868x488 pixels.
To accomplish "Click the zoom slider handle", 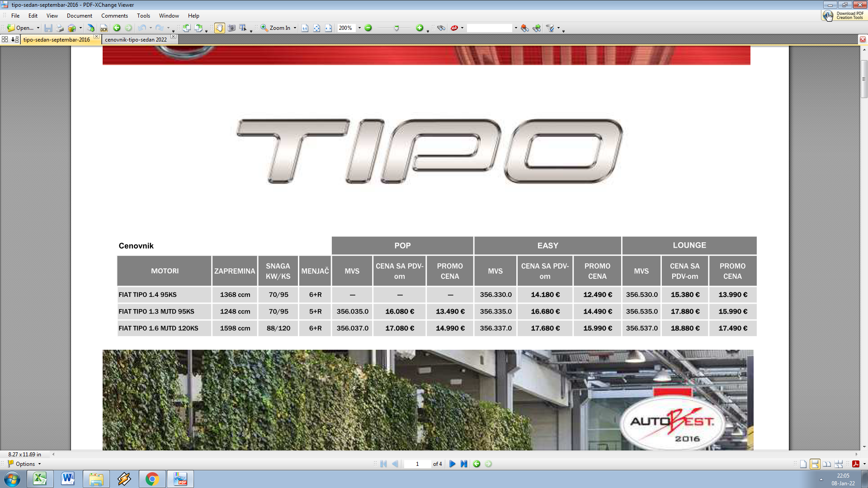I will [x=396, y=28].
